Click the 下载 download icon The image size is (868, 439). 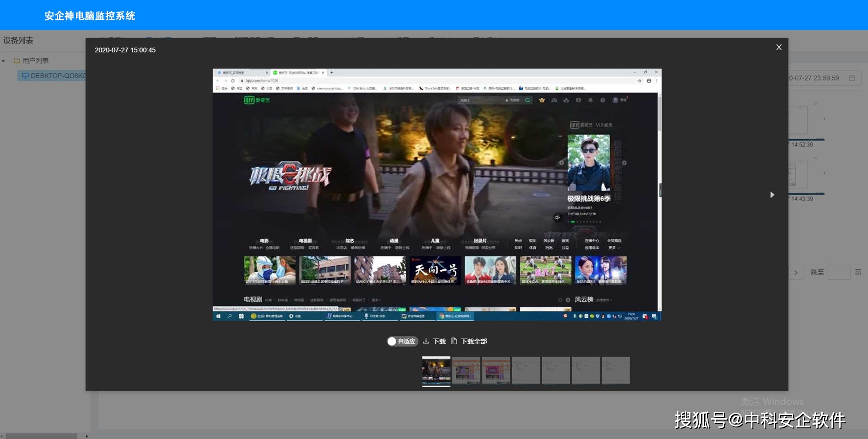(x=426, y=341)
